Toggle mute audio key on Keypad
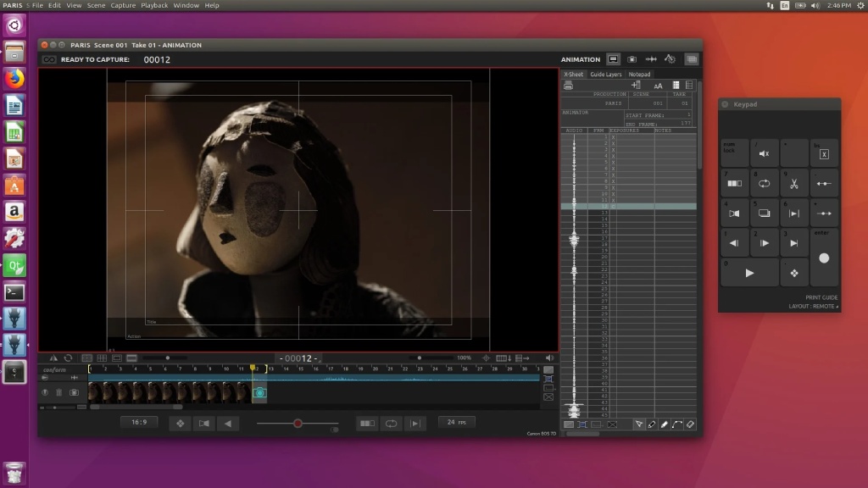Image resolution: width=868 pixels, height=488 pixels. pyautogui.click(x=764, y=153)
